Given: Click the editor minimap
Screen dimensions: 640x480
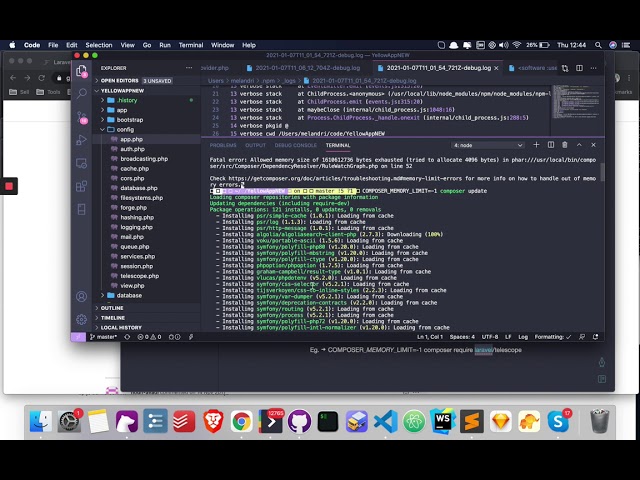Looking at the screenshot, I should coord(576,102).
